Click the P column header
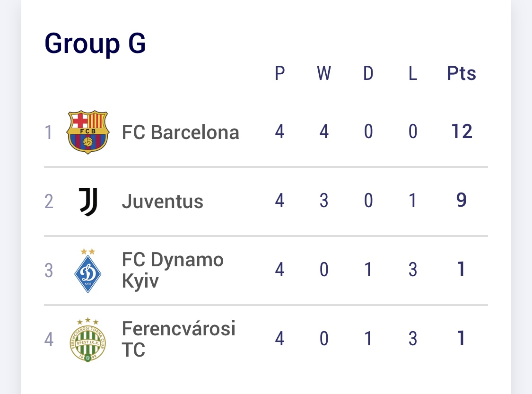Screen dimensions: 532x394 click(279, 74)
